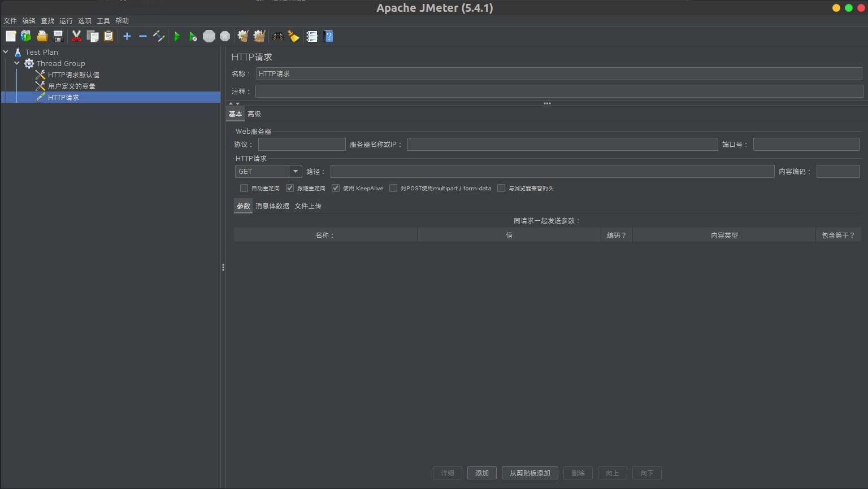Viewport: 868px width, 489px height.
Task: Click the 端口号 port field
Action: (806, 145)
